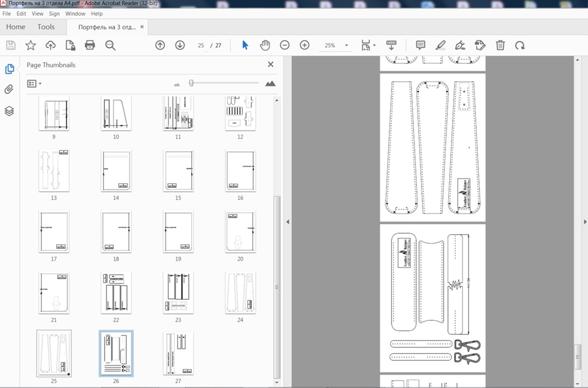Click the Print file icon
Viewport: 588px width, 388px height.
(90, 45)
